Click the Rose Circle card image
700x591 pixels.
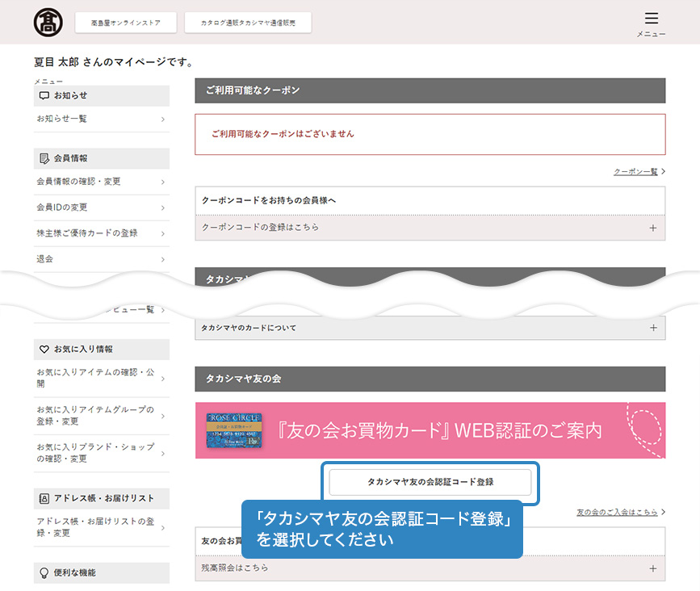pos(233,431)
